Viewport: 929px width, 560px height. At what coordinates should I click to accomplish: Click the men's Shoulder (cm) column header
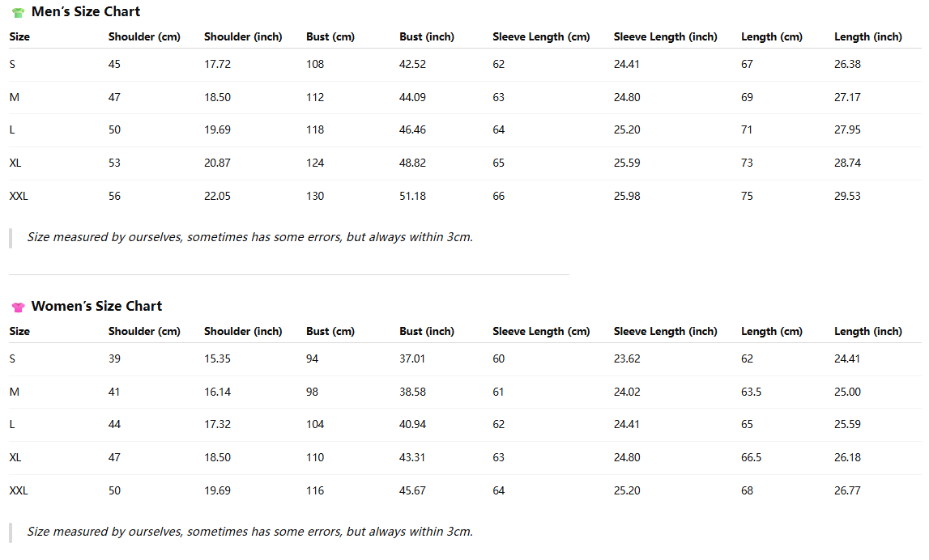pyautogui.click(x=144, y=36)
